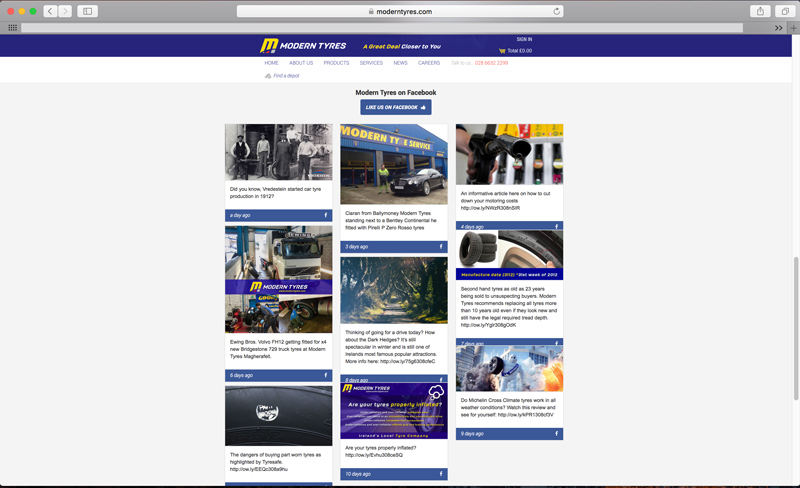Open the 'Are your tyres properly inflated' banner

click(x=394, y=411)
